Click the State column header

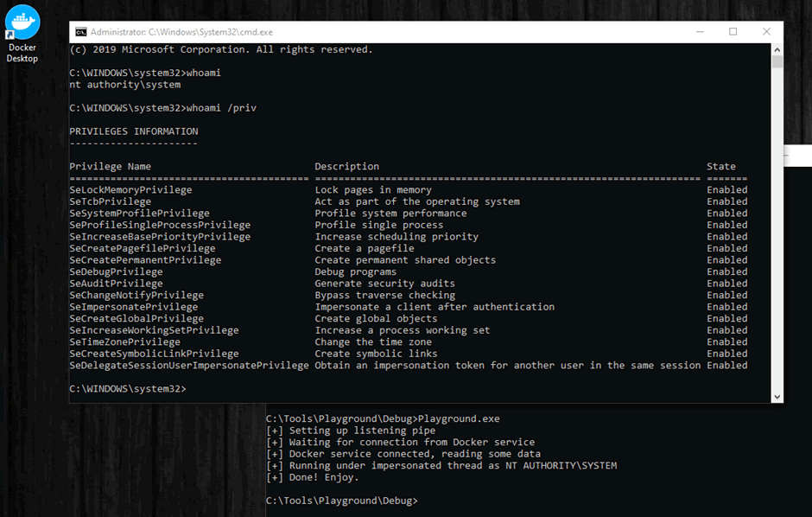[x=720, y=166]
